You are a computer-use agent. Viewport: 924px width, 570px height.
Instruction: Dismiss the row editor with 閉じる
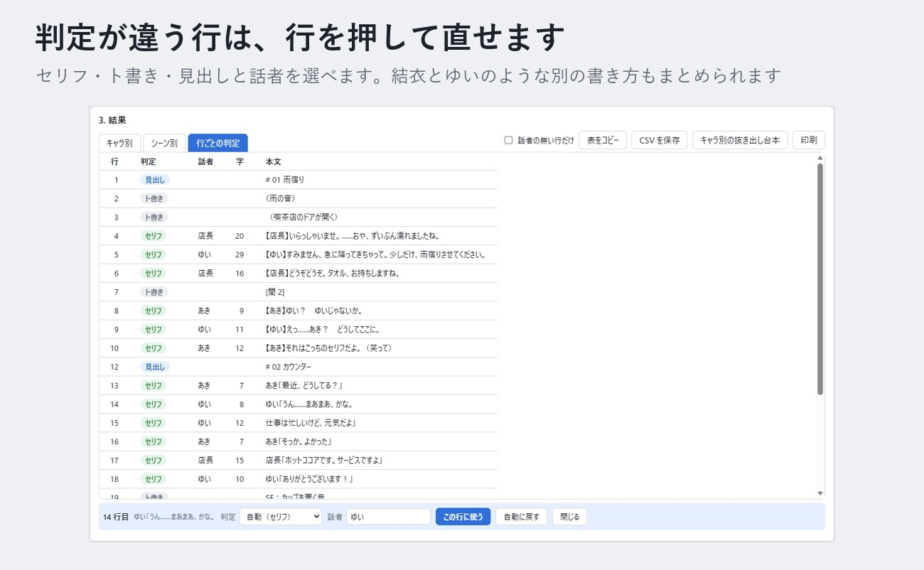(569, 517)
